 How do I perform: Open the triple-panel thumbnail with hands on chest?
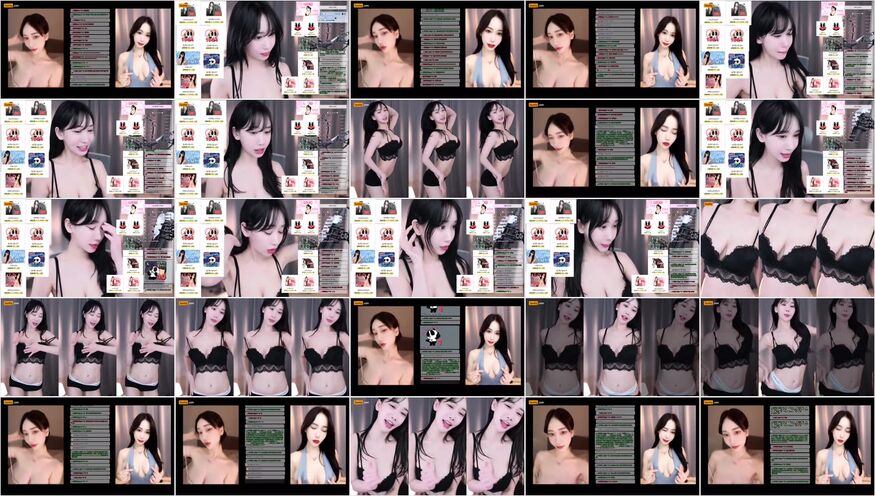click(87, 346)
